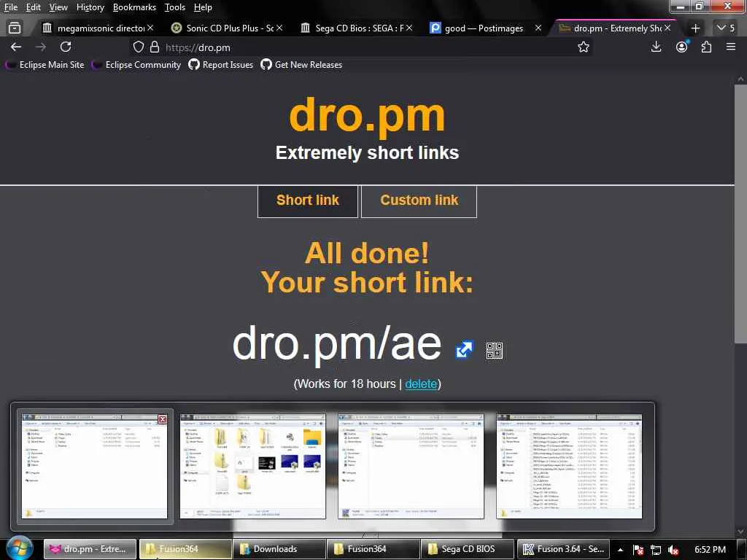Open the Firefox account icon

pos(682,47)
